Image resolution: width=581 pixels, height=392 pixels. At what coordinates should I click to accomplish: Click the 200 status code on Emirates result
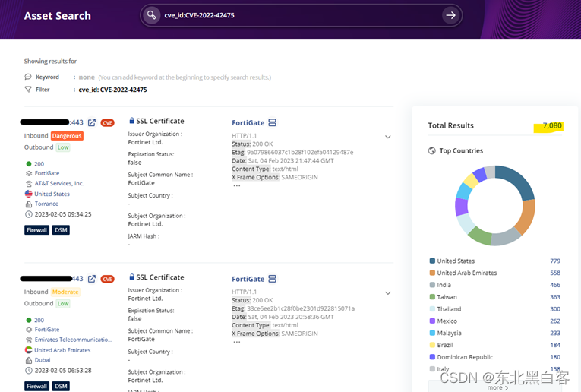click(39, 320)
